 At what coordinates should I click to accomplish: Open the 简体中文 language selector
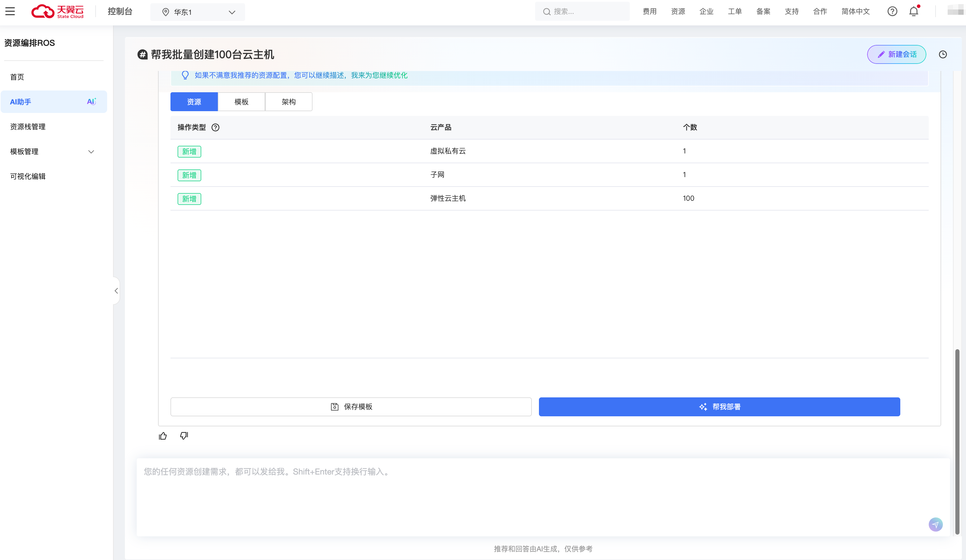tap(855, 12)
